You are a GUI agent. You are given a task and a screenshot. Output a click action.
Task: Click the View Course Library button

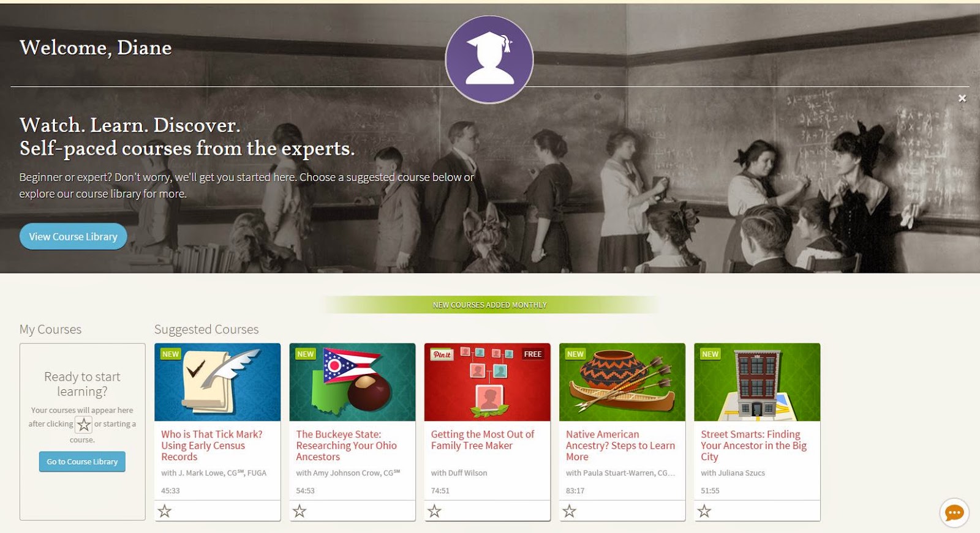click(73, 236)
